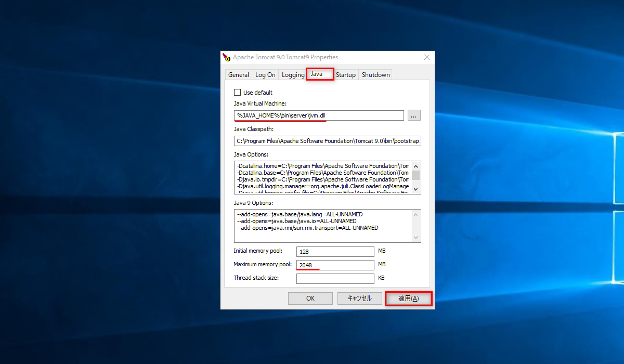Click the Tomcat feather icon in title bar
The height and width of the screenshot is (364, 624).
226,57
